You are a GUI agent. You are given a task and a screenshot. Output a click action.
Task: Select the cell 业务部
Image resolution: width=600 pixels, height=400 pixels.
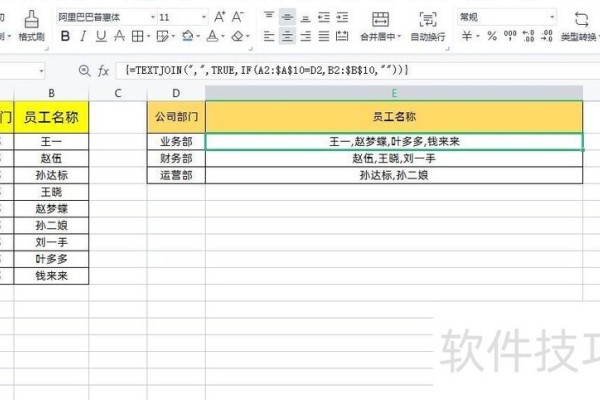pos(176,142)
